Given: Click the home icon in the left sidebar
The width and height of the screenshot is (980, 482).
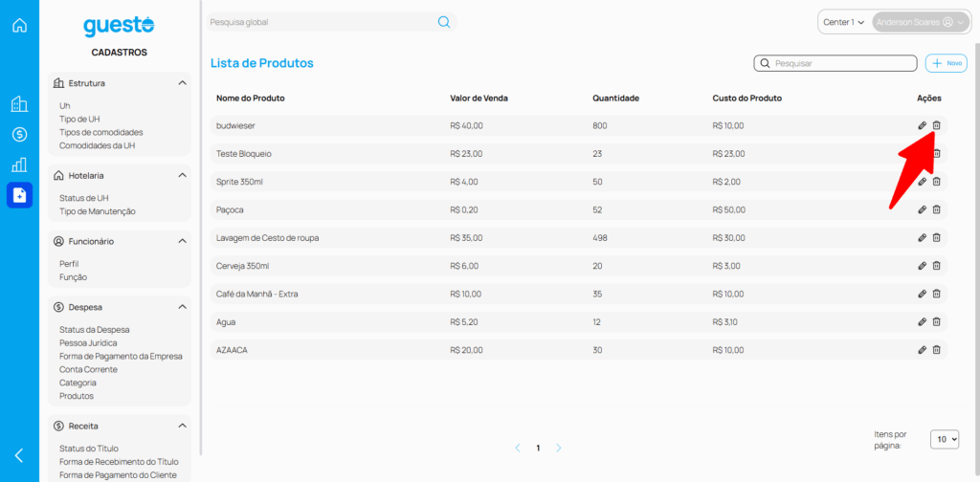Looking at the screenshot, I should (x=19, y=25).
